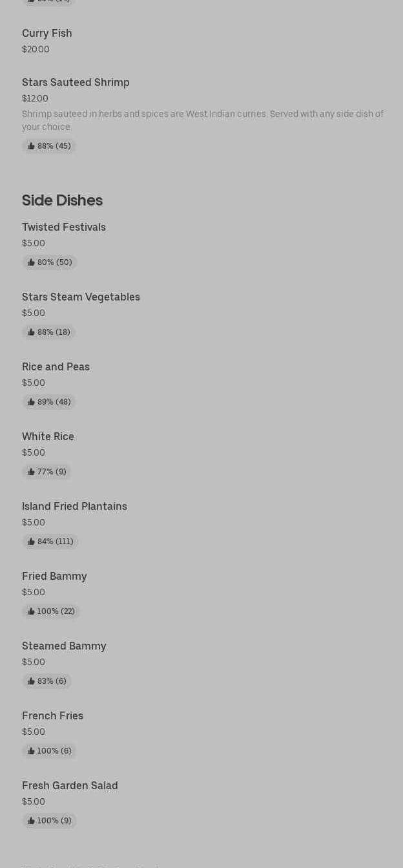This screenshot has width=403, height=868.
Task: Click thumbs-up icon under Fresh Garden Salad
Action: point(31,821)
